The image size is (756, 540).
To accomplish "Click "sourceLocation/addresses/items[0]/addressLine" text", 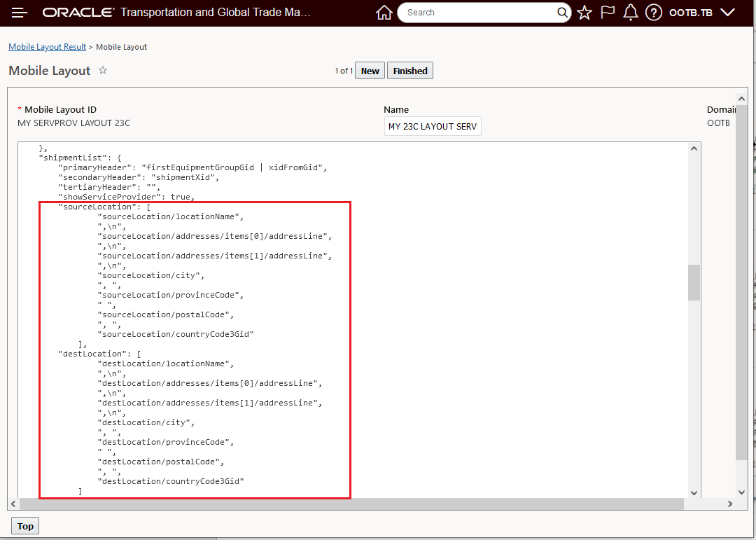I will pyautogui.click(x=215, y=236).
